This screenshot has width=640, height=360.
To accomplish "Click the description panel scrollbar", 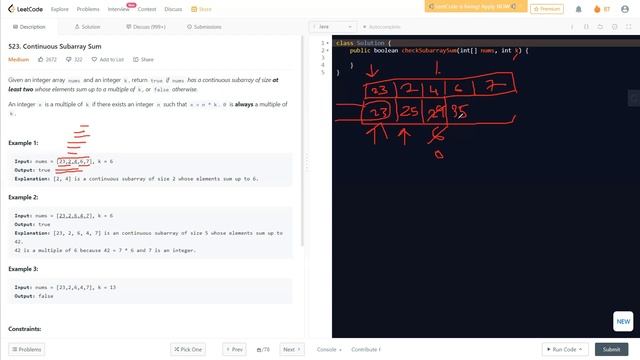I will [302, 141].
